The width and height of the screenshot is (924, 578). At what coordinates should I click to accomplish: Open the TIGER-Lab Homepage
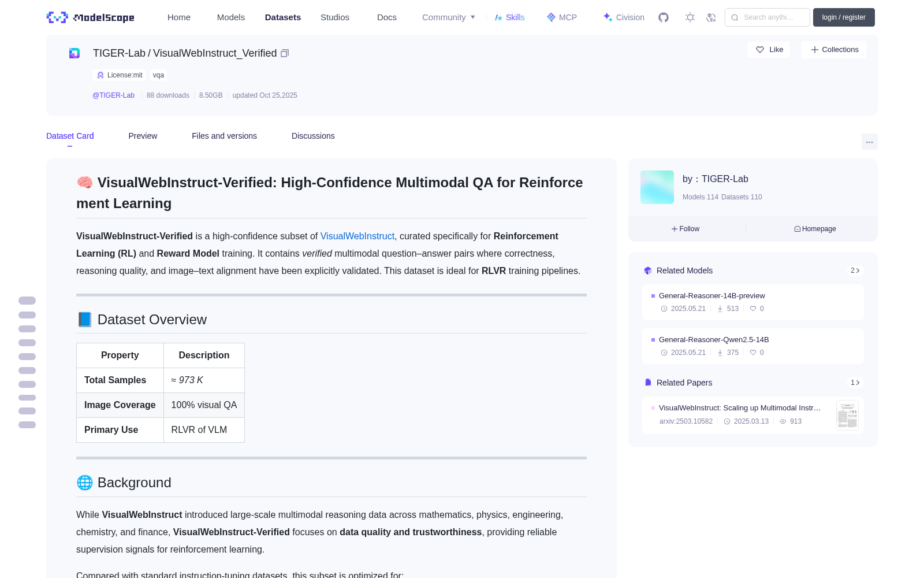tap(815, 229)
